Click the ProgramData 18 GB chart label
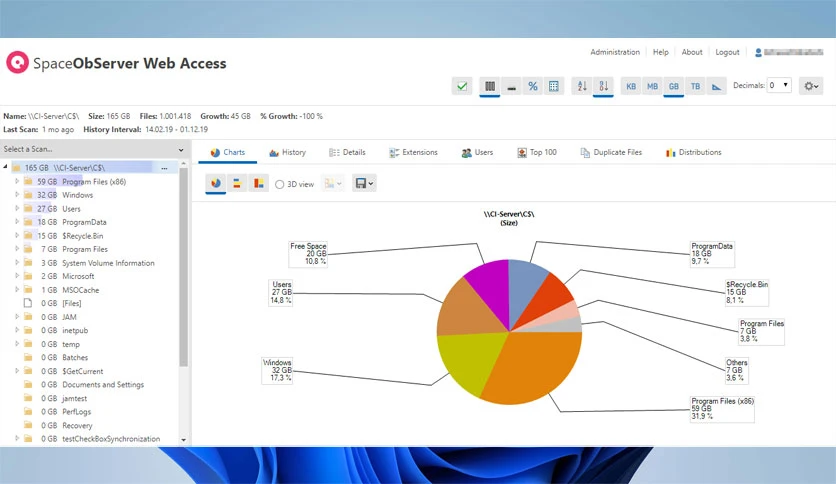 pyautogui.click(x=712, y=254)
